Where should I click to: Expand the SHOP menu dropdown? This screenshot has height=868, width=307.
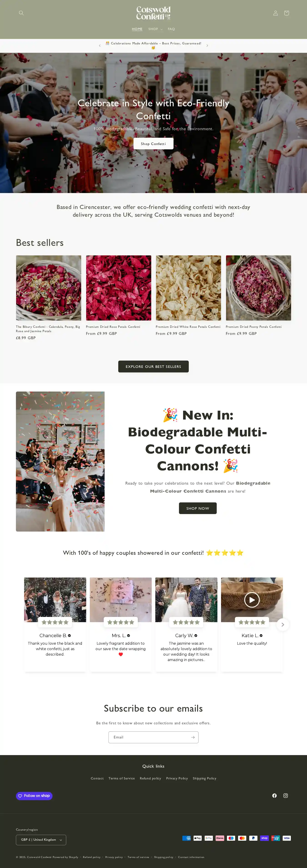pyautogui.click(x=155, y=29)
